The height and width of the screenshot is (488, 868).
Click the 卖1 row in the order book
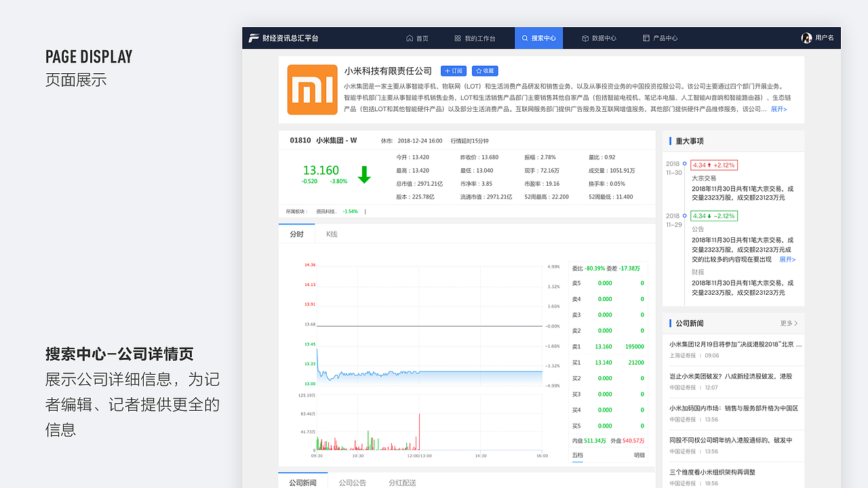coord(608,346)
